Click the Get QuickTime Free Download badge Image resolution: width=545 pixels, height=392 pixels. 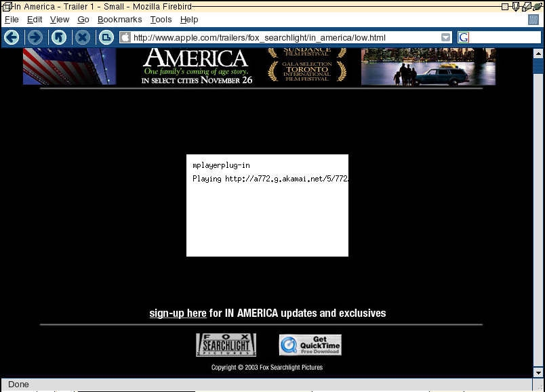310,345
